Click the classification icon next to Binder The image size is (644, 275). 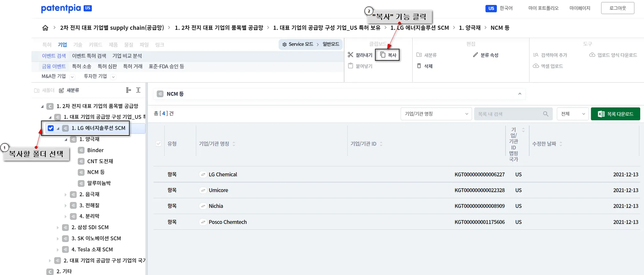click(81, 150)
